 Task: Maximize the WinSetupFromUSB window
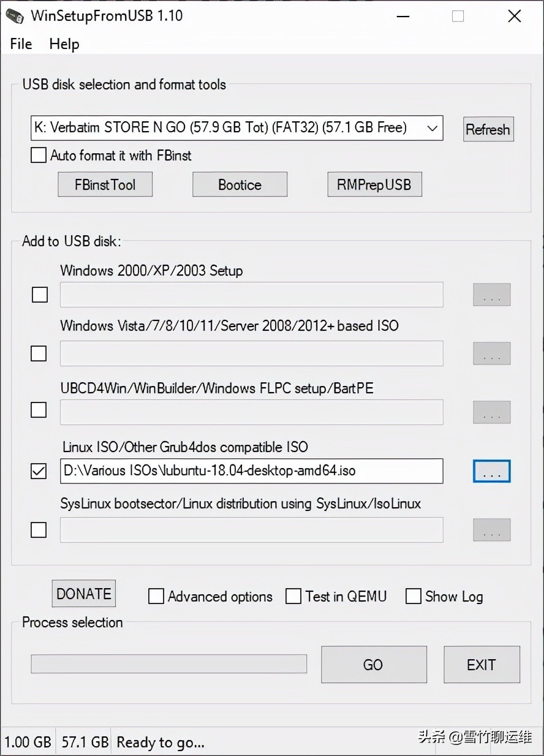pos(458,17)
